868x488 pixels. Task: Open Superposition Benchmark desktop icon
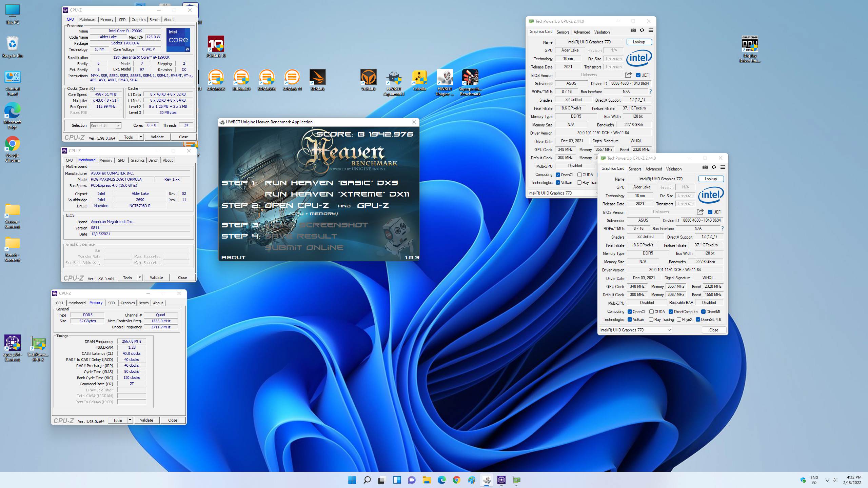click(x=470, y=82)
